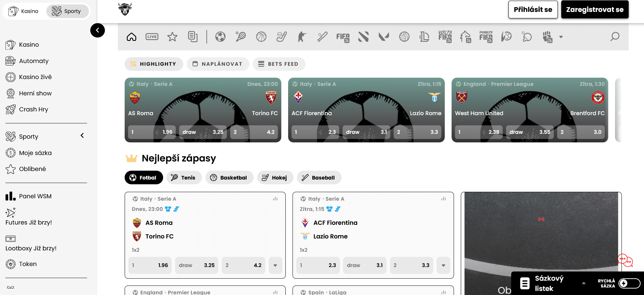Go to the sportsbook home icon
Image resolution: width=644 pixels, height=295 pixels.
pyautogui.click(x=131, y=37)
